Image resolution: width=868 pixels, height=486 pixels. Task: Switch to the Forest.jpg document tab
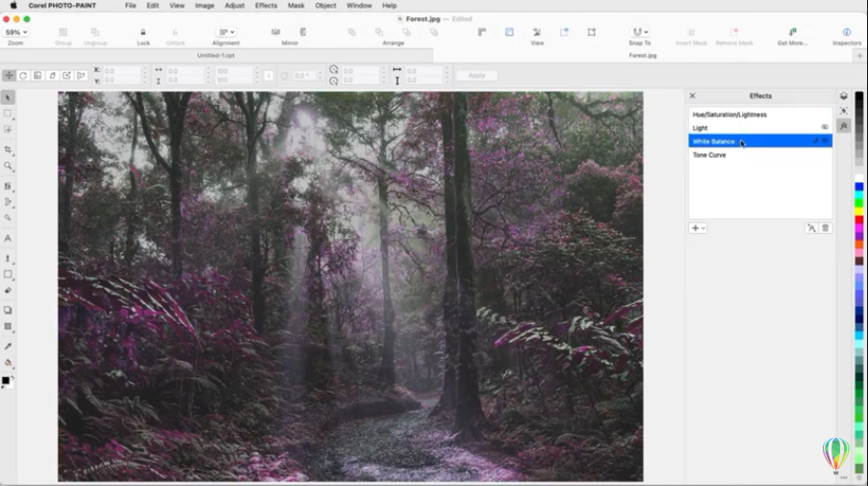point(643,56)
